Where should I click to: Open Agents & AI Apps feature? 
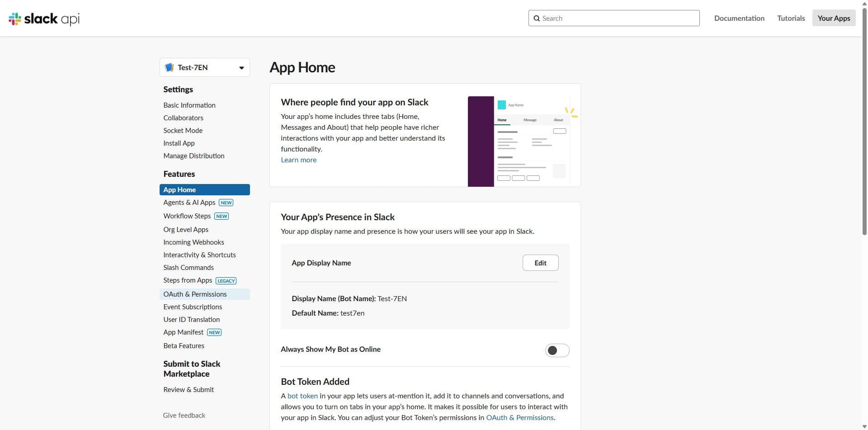coord(189,203)
